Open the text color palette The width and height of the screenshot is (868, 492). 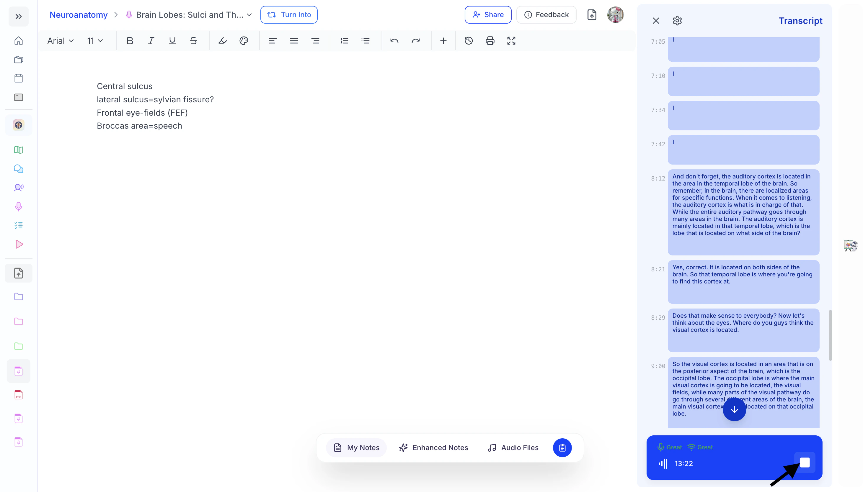pos(244,41)
